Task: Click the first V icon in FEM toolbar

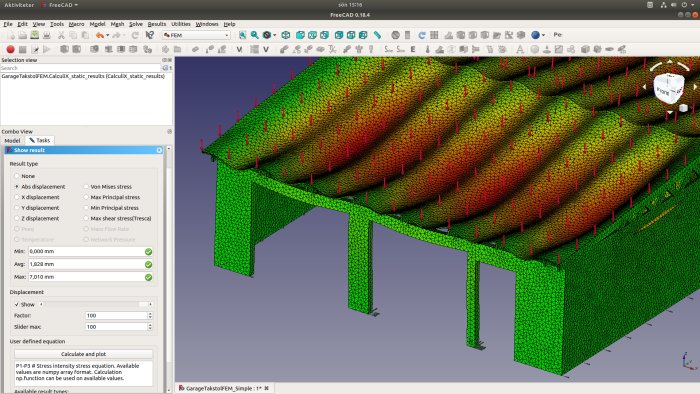Action: tap(240, 49)
